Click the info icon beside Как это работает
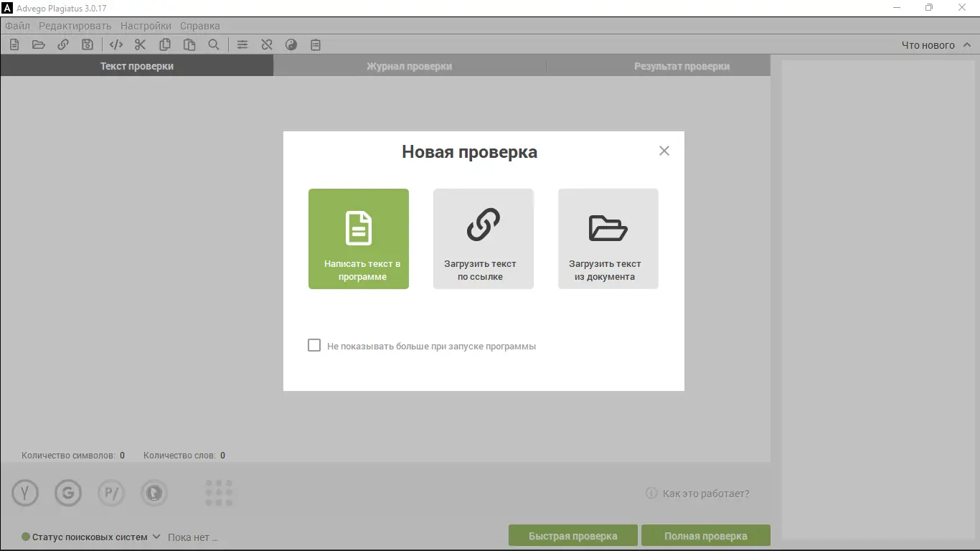The image size is (980, 551). (651, 494)
